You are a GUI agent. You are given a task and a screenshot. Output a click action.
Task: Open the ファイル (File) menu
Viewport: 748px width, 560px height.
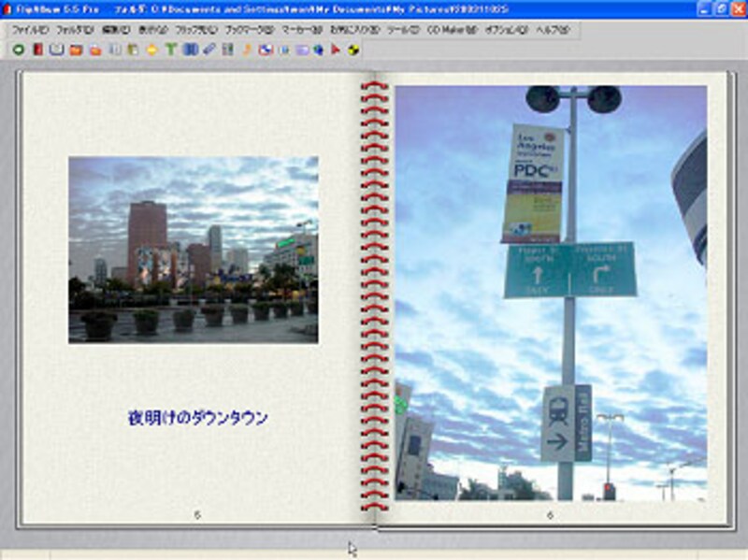(30, 30)
